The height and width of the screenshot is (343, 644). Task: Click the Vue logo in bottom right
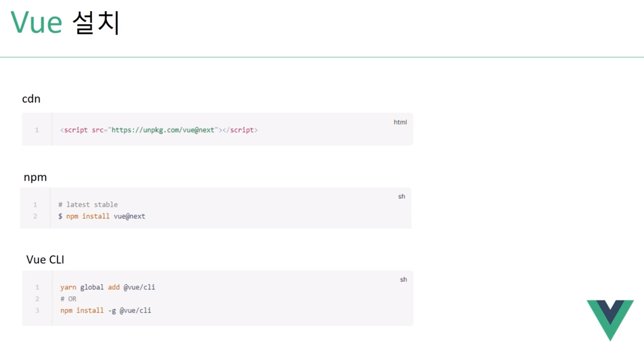pyautogui.click(x=611, y=318)
